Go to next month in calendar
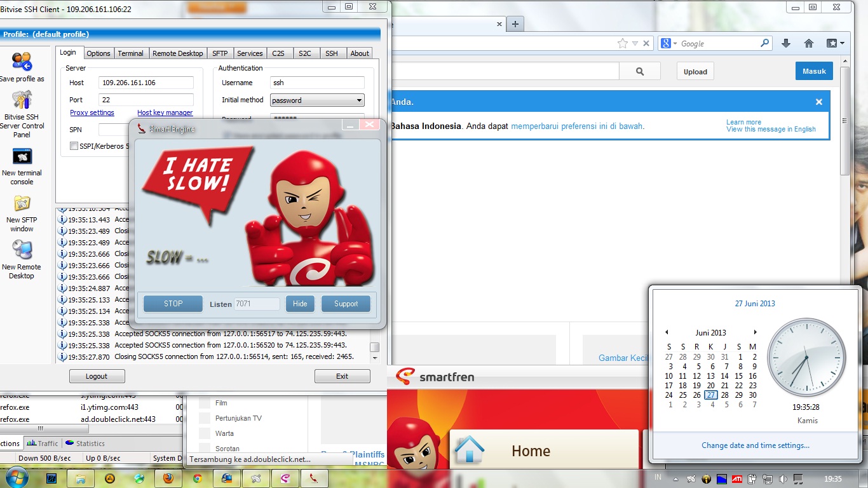868x488 pixels. [x=755, y=332]
